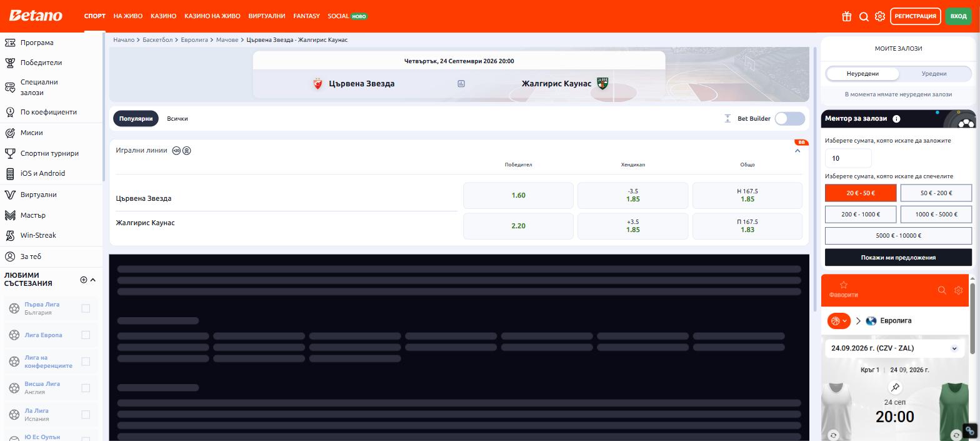The height and width of the screenshot is (441, 980).
Task: Switch to the Уредени bets tab
Action: pos(934,74)
